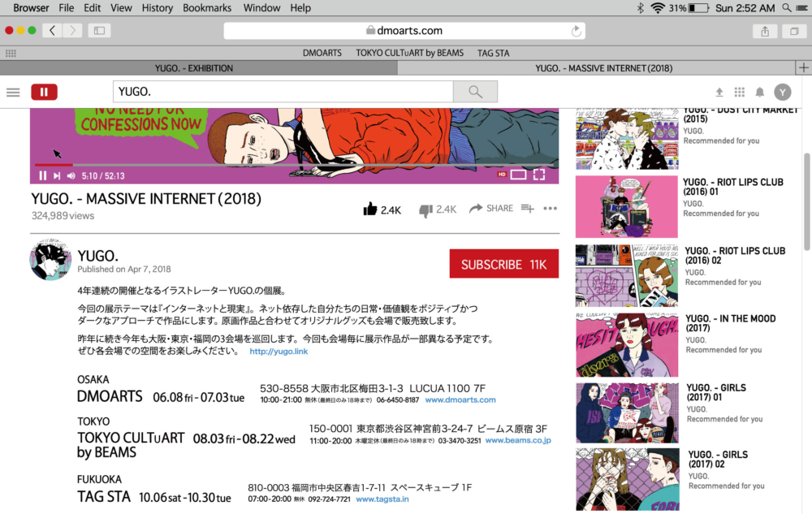The image size is (812, 514).
Task: Skip to the next video
Action: point(57,175)
